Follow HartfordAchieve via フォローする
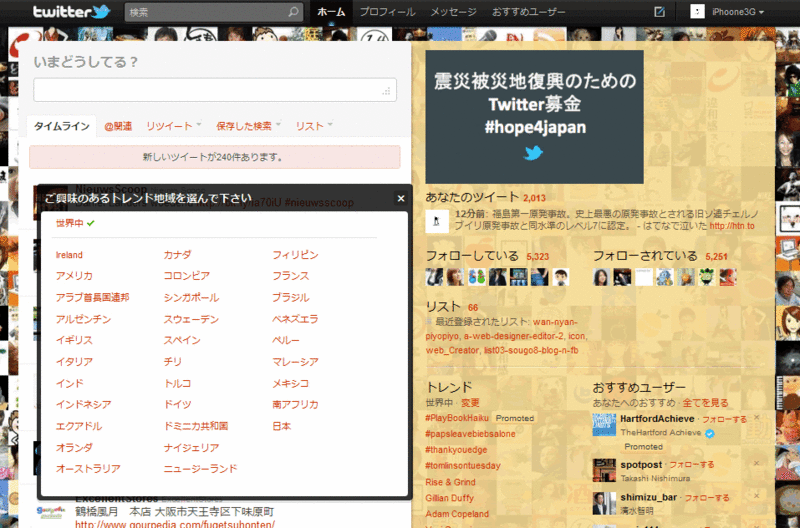This screenshot has width=800, height=528. [724, 419]
